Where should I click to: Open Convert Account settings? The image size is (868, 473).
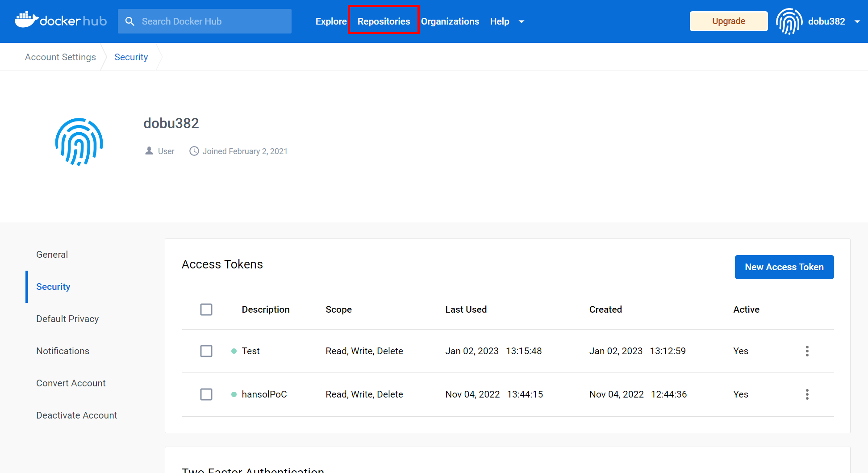tap(71, 383)
